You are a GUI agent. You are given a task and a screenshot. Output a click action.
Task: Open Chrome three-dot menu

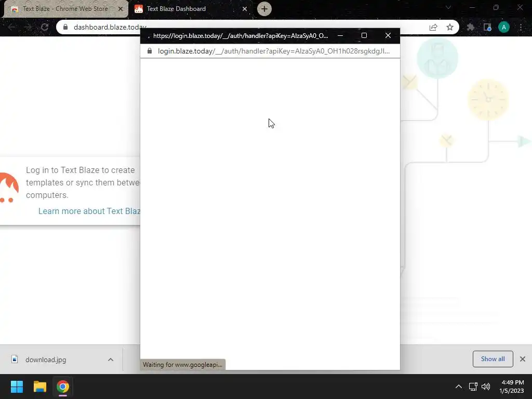tap(521, 28)
